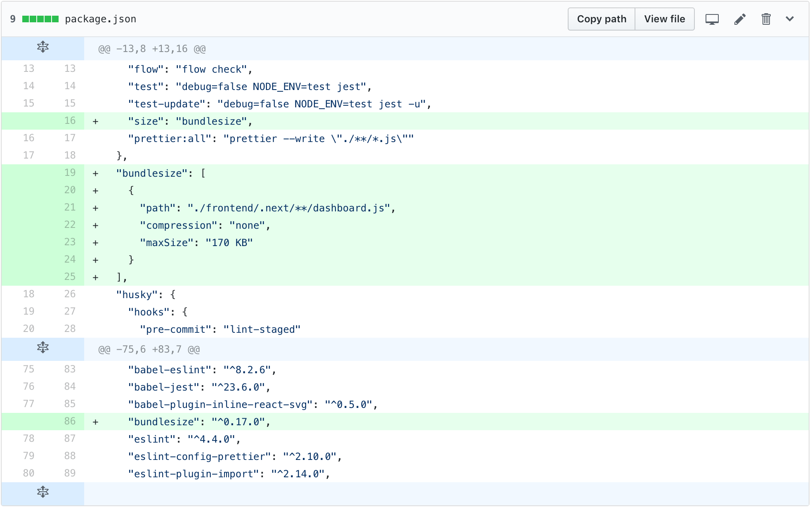
Task: Expand hidden lines at the bottom of the diff
Action: coord(43,492)
